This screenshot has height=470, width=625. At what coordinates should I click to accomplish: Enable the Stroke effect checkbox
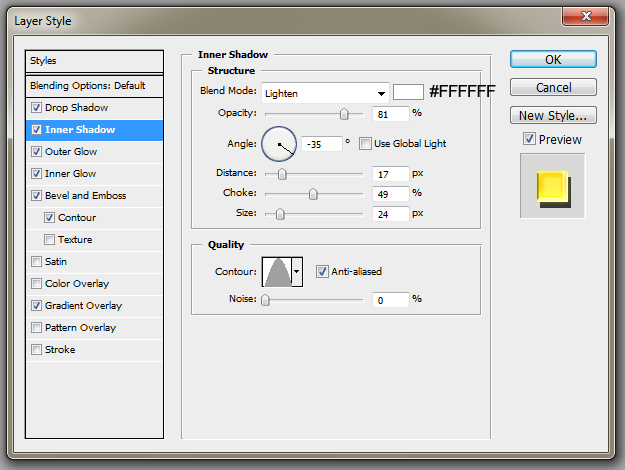click(x=36, y=350)
